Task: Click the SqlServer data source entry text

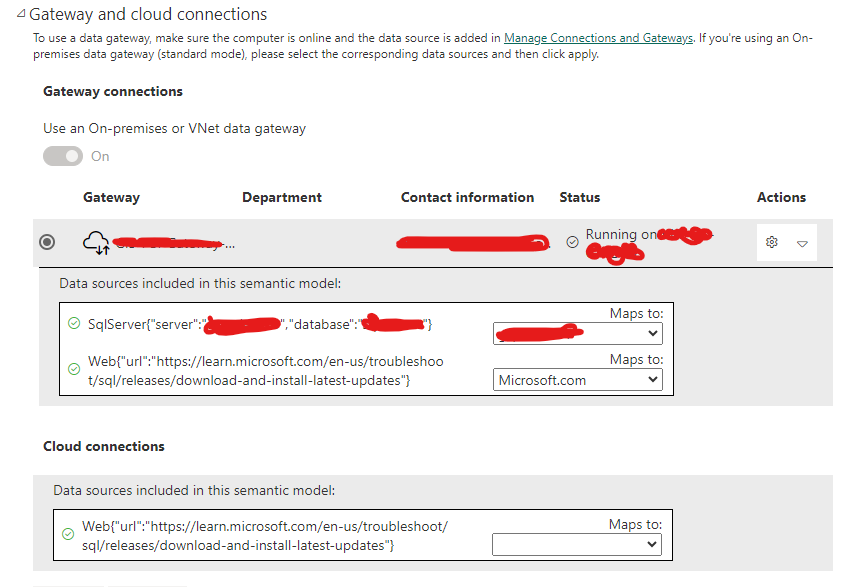Action: 260,325
